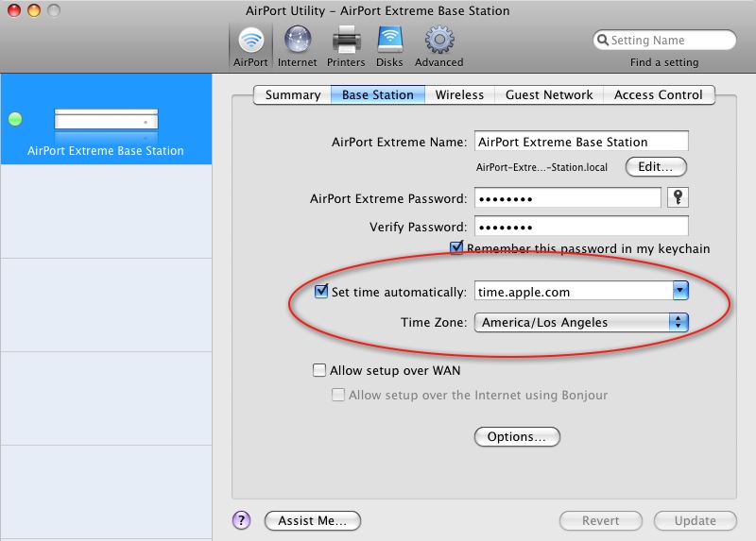756x541 pixels.
Task: Click the purple help question mark
Action: click(x=242, y=520)
